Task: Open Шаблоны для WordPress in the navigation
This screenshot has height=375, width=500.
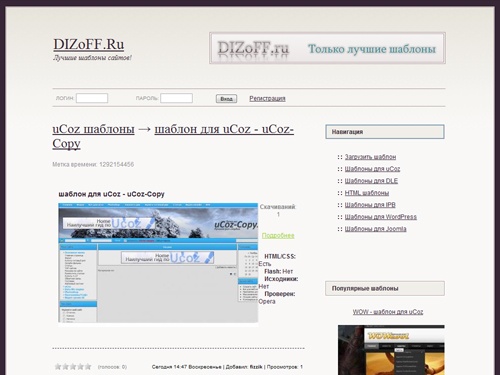Action: (381, 217)
